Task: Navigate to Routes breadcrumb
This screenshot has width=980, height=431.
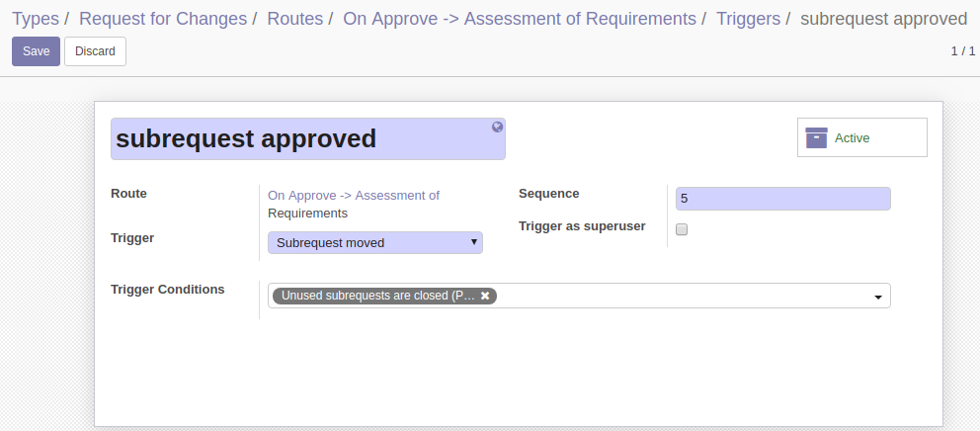Action: click(295, 19)
